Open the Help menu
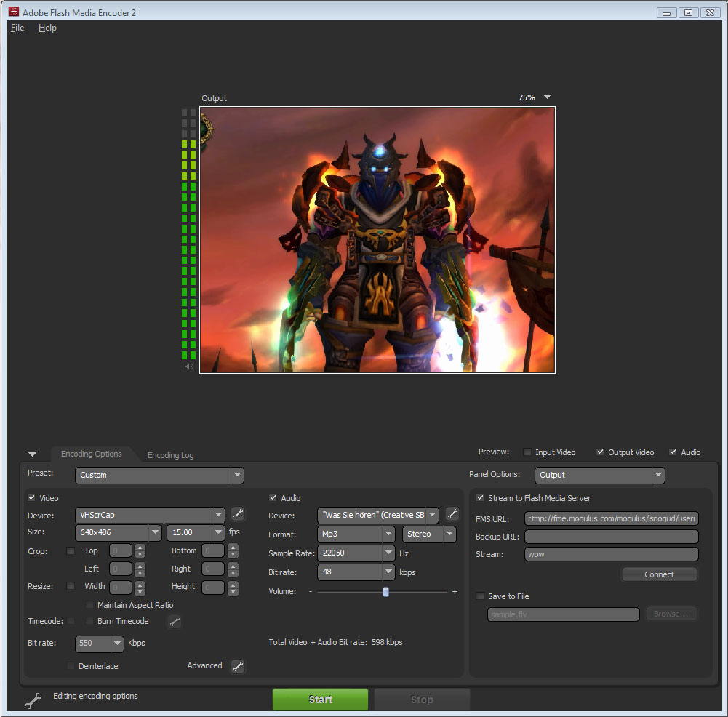 47,28
